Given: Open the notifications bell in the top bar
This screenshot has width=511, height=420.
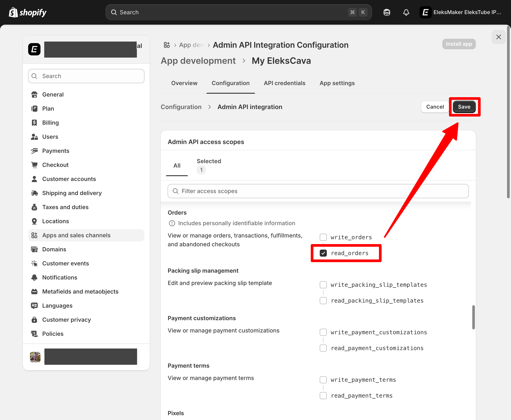Looking at the screenshot, I should (x=406, y=12).
